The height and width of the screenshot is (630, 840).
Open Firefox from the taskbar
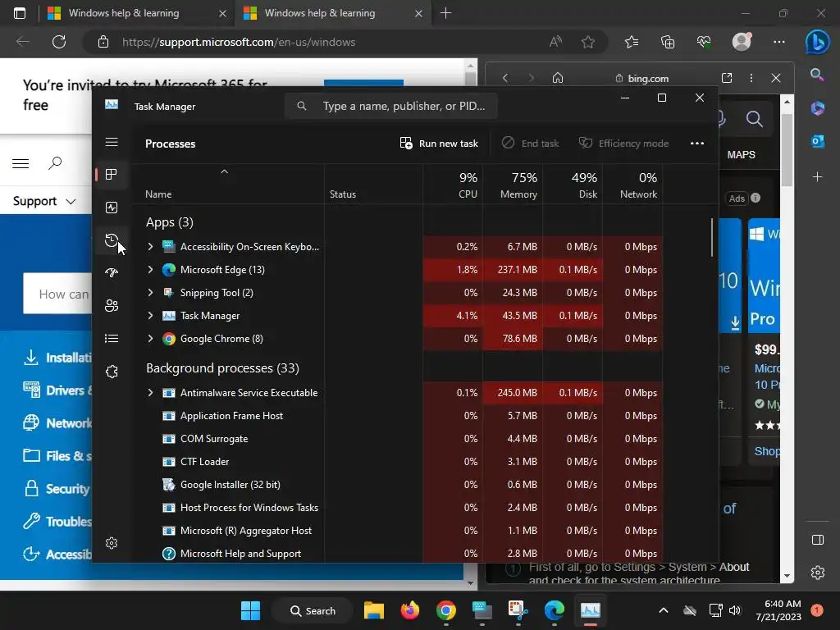tap(410, 610)
